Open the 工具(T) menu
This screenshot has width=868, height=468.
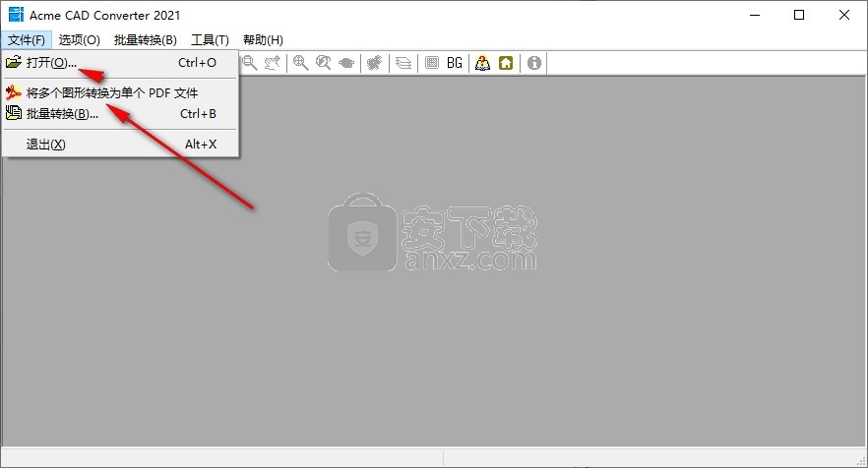(210, 40)
